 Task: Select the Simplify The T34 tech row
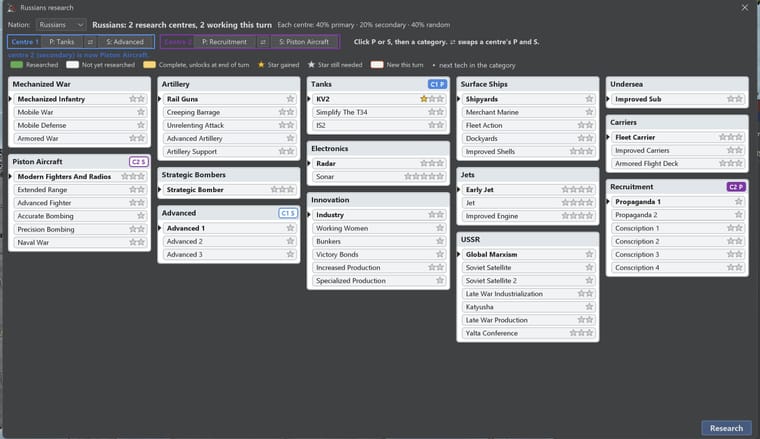point(379,112)
